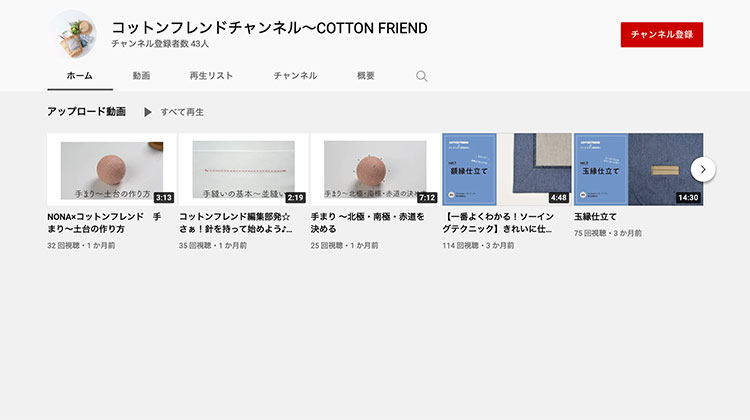
Task: Click the 玉縁仕立て video title
Action: (595, 217)
